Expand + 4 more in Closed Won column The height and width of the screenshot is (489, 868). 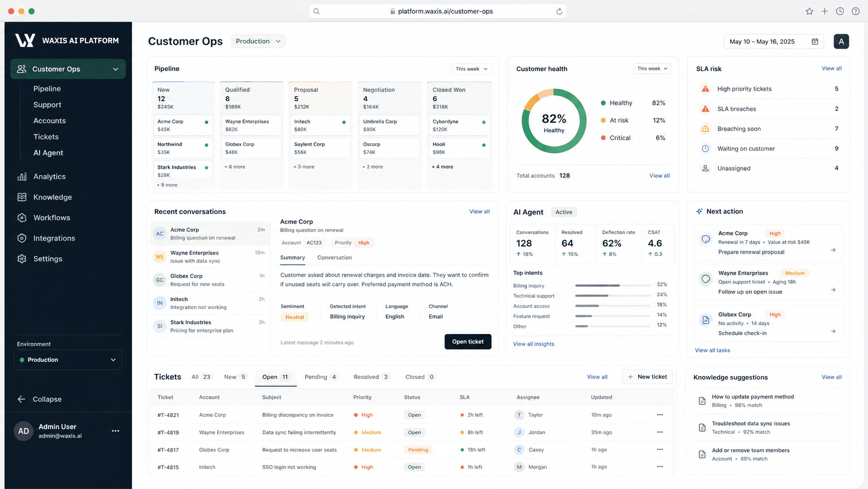coord(442,167)
